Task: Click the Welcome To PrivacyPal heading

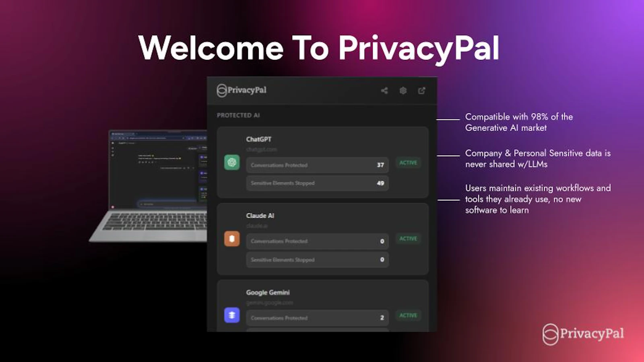Action: point(319,48)
